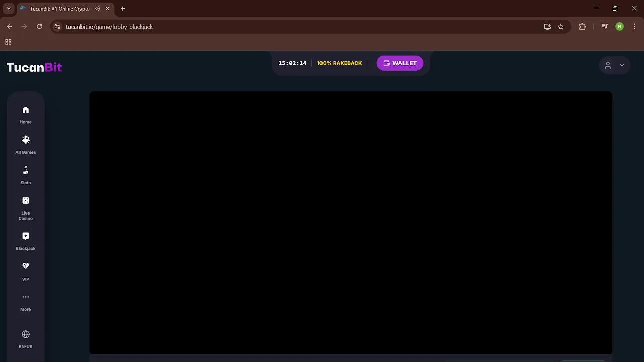Go to Home in the sidebar
644x362 pixels.
click(26, 115)
